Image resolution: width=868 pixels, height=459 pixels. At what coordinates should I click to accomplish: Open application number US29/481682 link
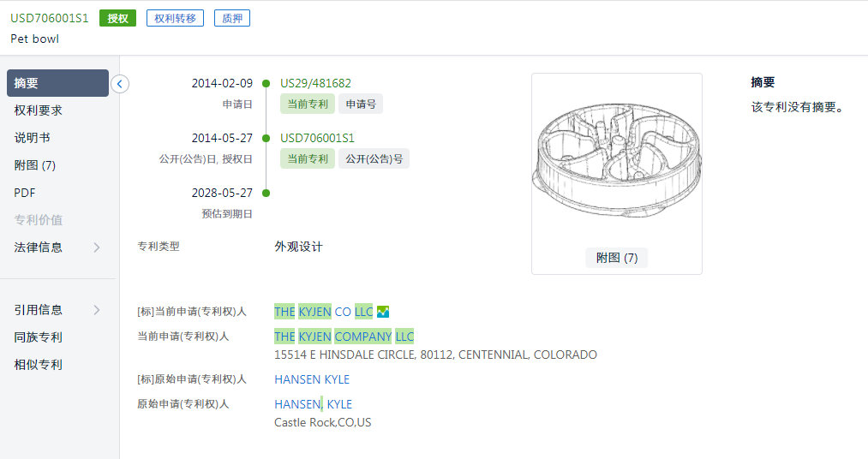tap(315, 84)
